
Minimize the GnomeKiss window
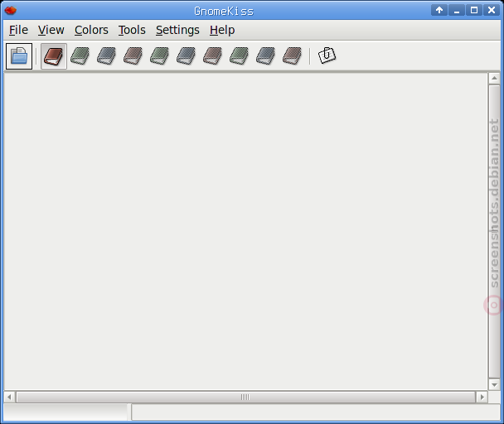457,10
